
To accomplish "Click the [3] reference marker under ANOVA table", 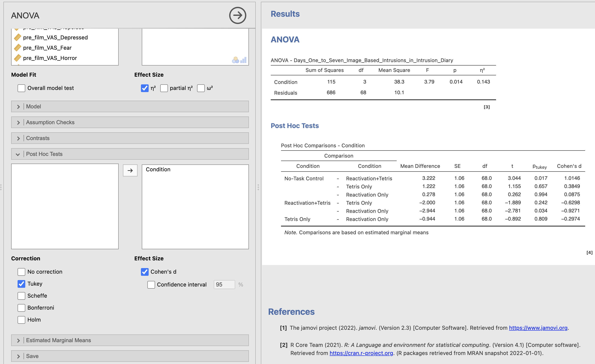I will [x=487, y=107].
